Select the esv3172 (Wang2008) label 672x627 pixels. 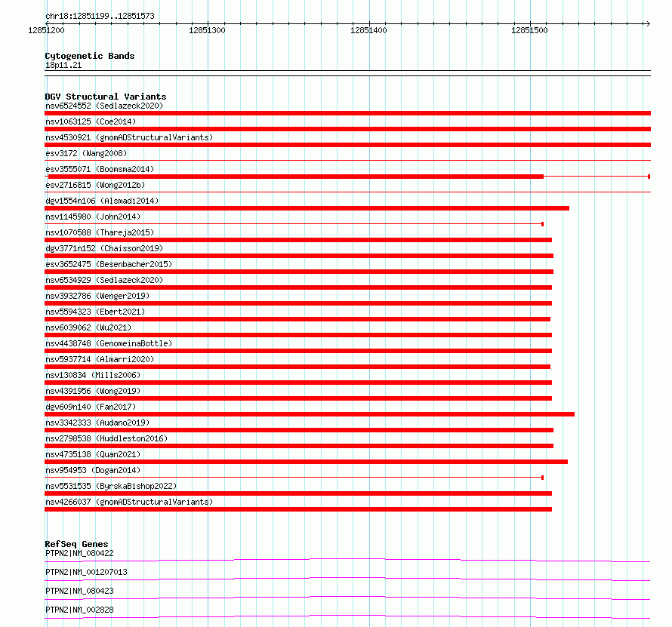[86, 153]
